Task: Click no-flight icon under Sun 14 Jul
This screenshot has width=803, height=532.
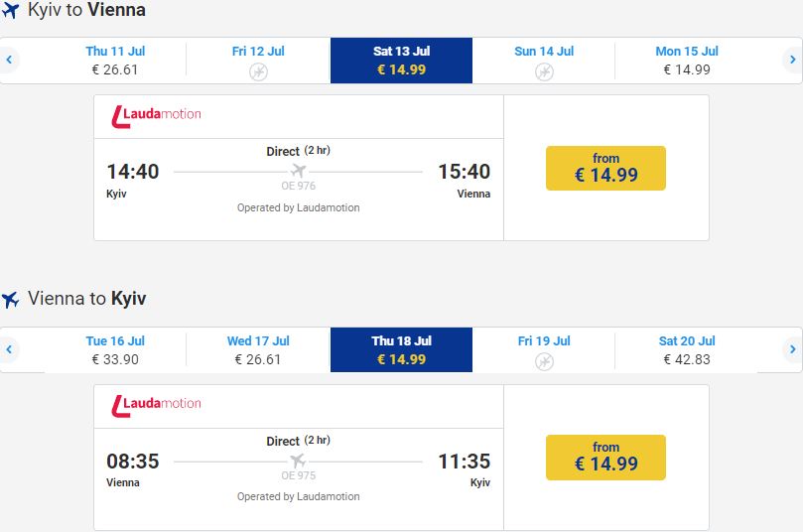Action: (x=544, y=71)
